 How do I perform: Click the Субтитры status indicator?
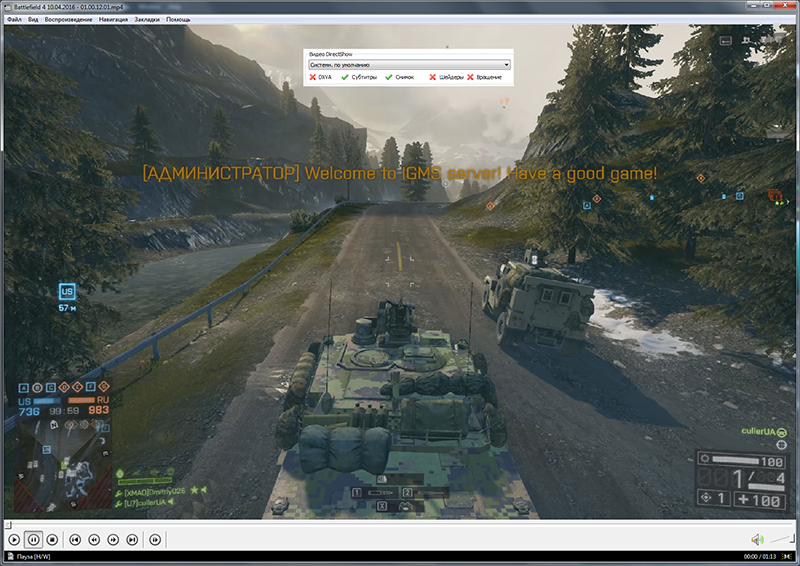click(x=359, y=77)
